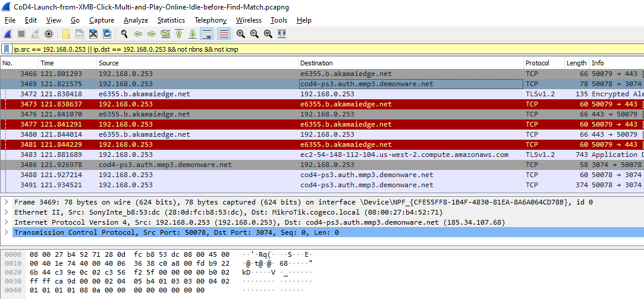Click inside the display filter field
The width and height of the screenshot is (644, 299).
[x=328, y=49]
